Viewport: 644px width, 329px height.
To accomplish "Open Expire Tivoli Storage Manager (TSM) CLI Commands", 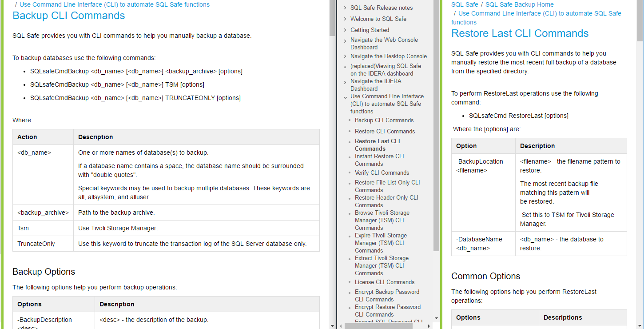I will tap(381, 243).
